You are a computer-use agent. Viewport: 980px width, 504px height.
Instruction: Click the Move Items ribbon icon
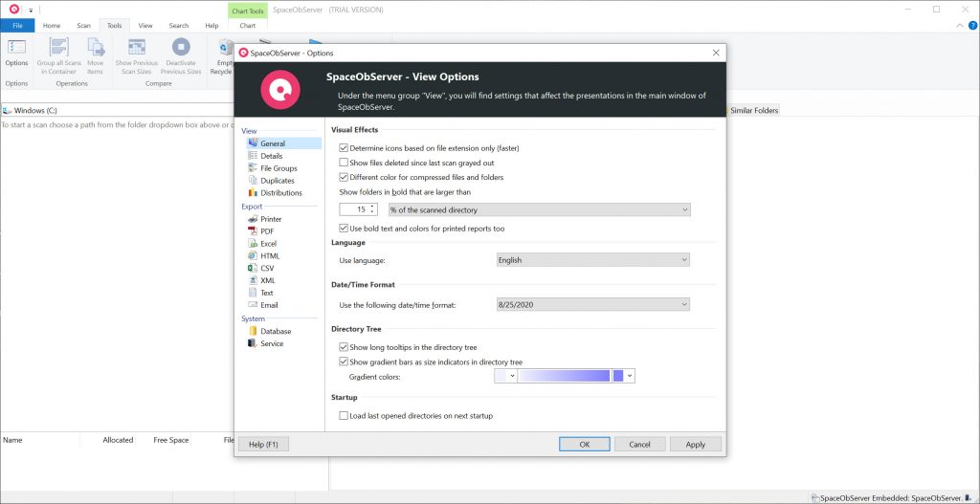[x=96, y=56]
